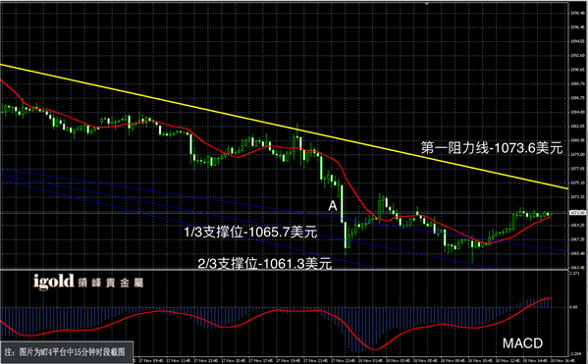
Task: Click the '18 Nov 16:45' time axis label
Action: point(562,361)
